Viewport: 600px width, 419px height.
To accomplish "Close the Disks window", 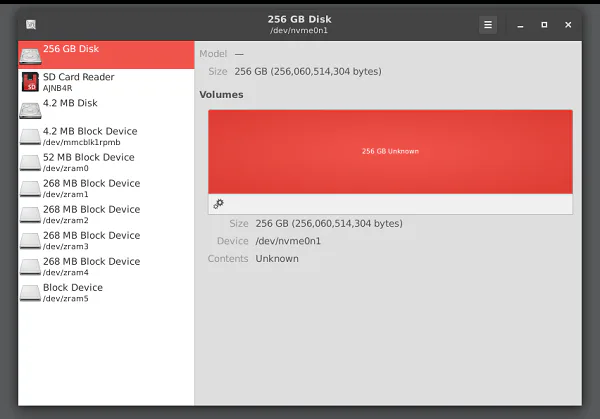I will (x=568, y=25).
